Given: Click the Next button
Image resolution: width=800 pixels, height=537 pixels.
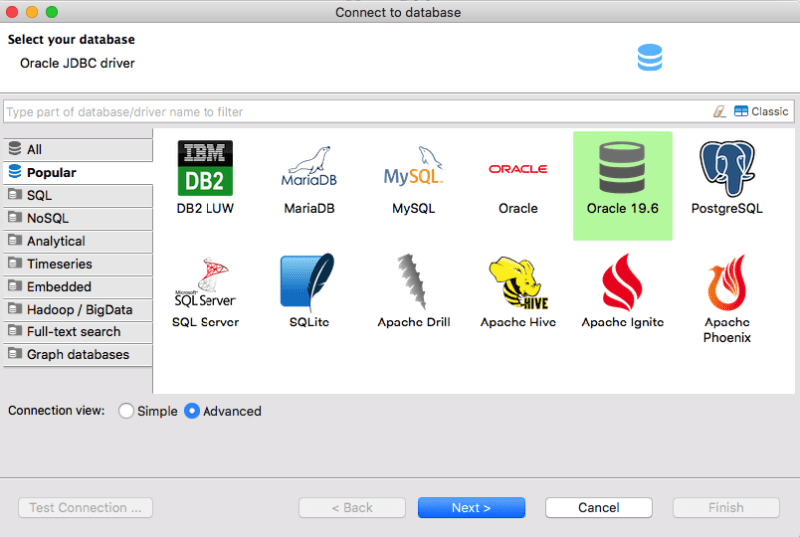Looking at the screenshot, I should 471,507.
